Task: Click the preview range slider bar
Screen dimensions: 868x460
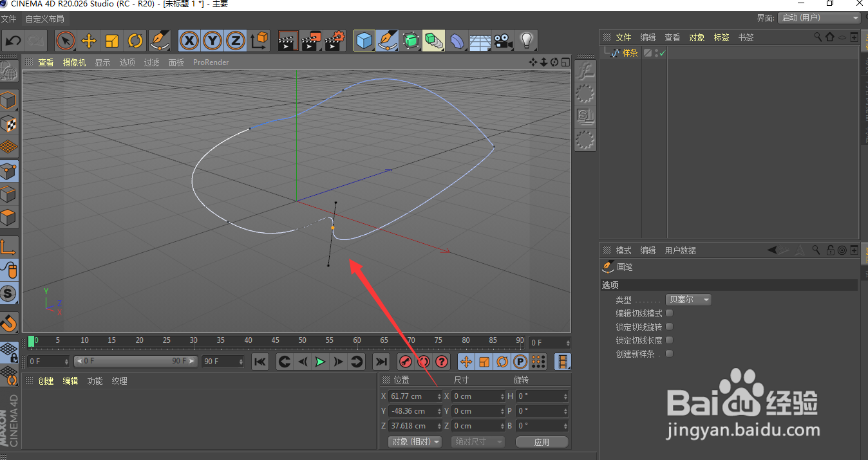Action: pyautogui.click(x=135, y=362)
